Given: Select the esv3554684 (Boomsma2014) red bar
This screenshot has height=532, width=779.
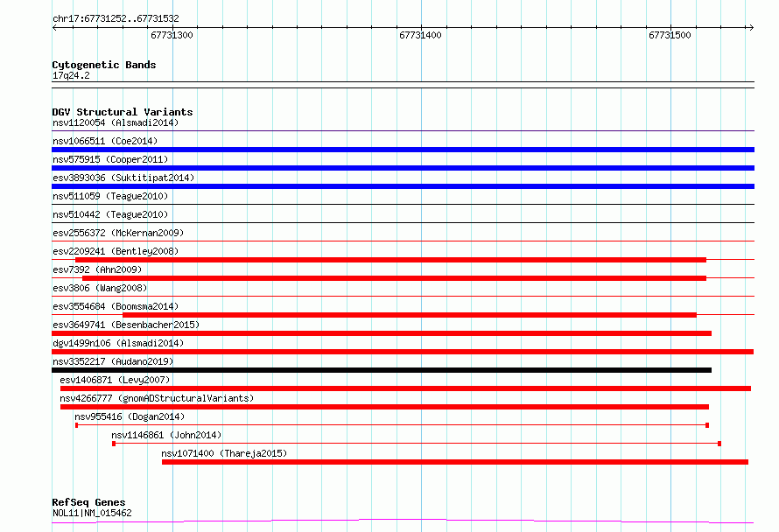Looking at the screenshot, I should [x=410, y=315].
